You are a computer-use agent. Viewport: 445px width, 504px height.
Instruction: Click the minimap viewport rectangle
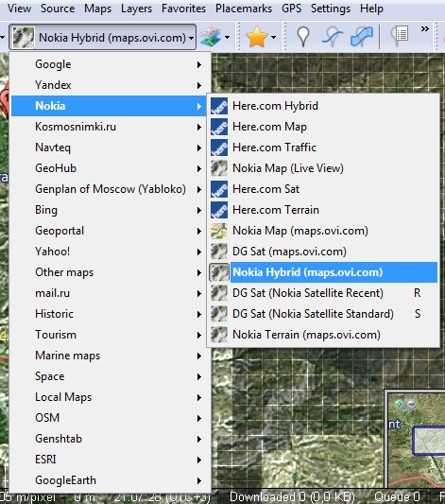tap(429, 441)
